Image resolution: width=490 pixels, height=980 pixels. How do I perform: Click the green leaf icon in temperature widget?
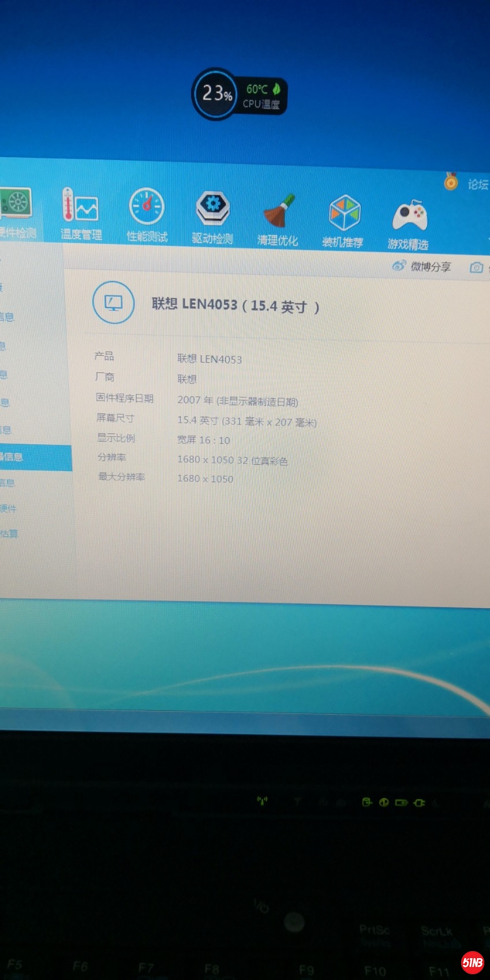coord(276,88)
